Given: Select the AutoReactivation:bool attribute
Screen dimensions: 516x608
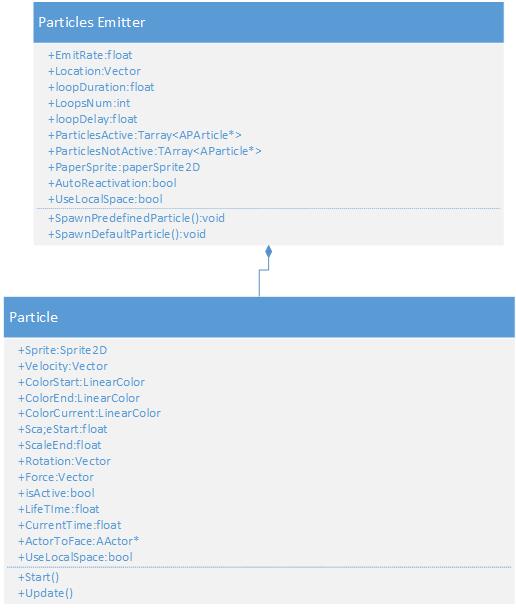Looking at the screenshot, I should (112, 183).
